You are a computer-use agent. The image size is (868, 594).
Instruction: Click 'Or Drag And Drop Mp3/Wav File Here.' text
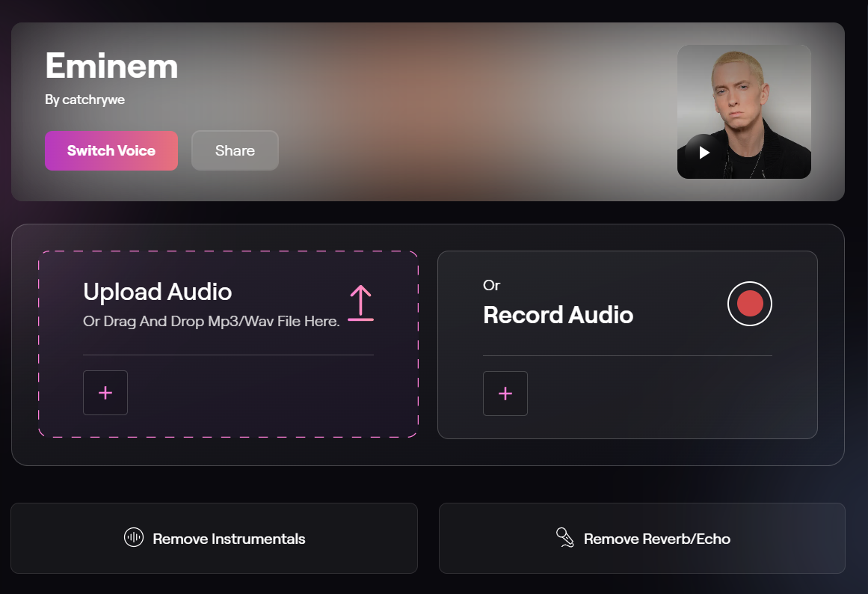(x=211, y=322)
